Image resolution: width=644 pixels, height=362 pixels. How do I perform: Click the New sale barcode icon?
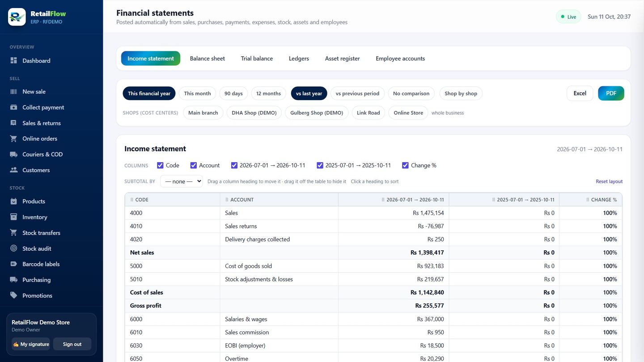(14, 92)
